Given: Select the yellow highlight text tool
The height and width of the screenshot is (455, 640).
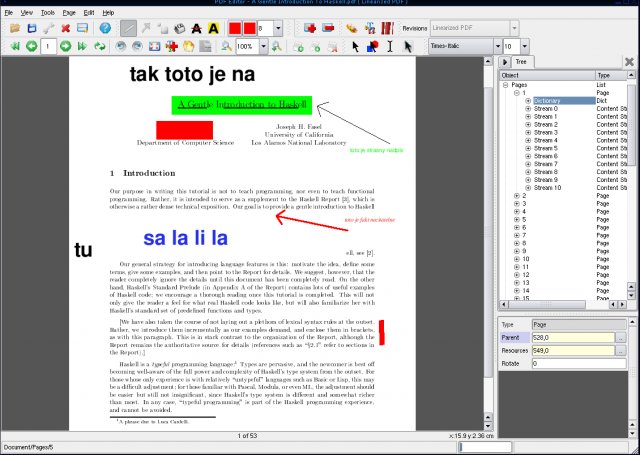Looking at the screenshot, I should click(213, 28).
